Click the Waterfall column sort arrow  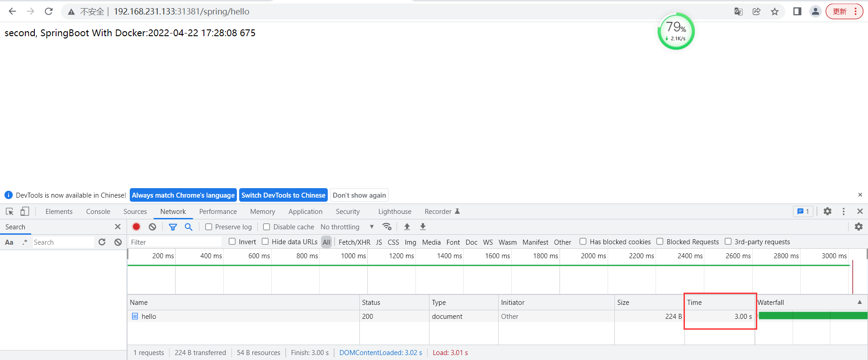tap(859, 302)
